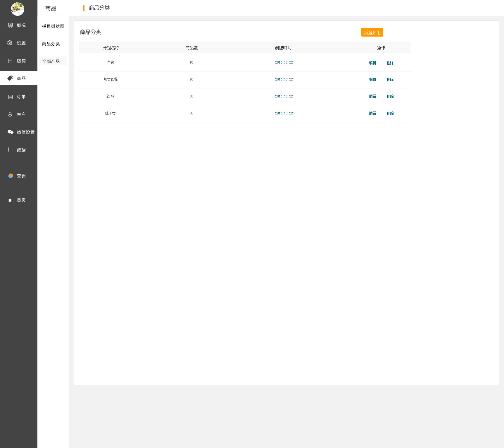
Task: Select the 店铺 shop icon
Action: 10,61
